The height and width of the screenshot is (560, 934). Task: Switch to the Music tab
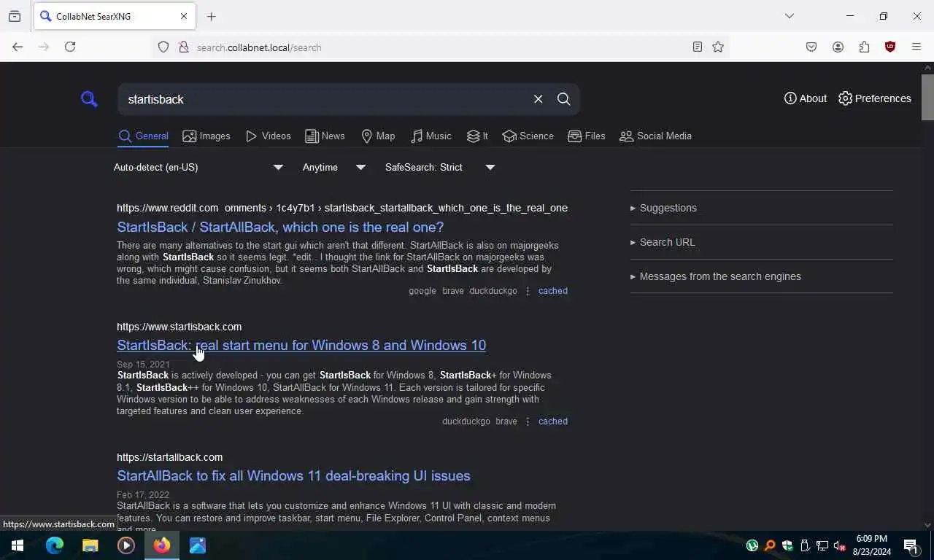pos(431,136)
